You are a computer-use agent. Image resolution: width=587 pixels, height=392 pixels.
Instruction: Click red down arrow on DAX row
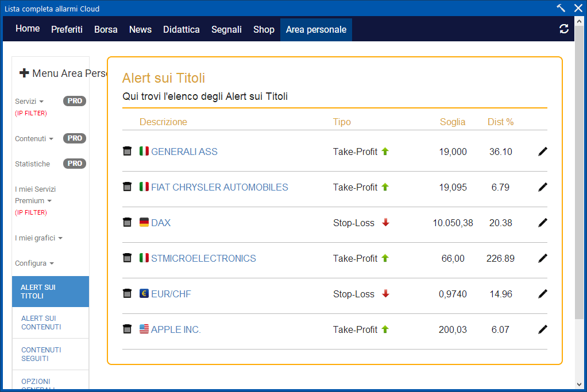[x=385, y=223]
